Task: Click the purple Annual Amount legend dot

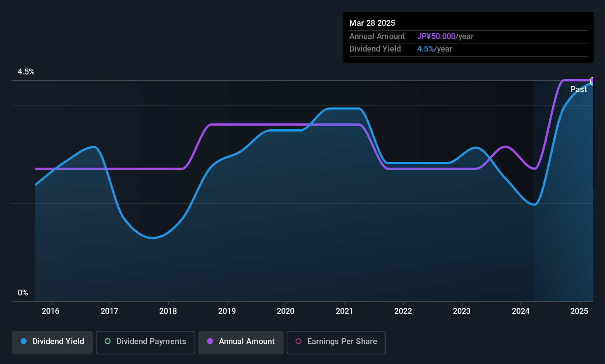Action: (x=210, y=341)
